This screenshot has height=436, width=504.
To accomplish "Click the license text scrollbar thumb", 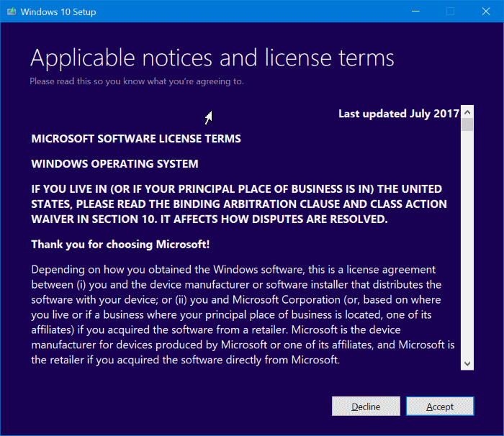I will click(x=467, y=126).
